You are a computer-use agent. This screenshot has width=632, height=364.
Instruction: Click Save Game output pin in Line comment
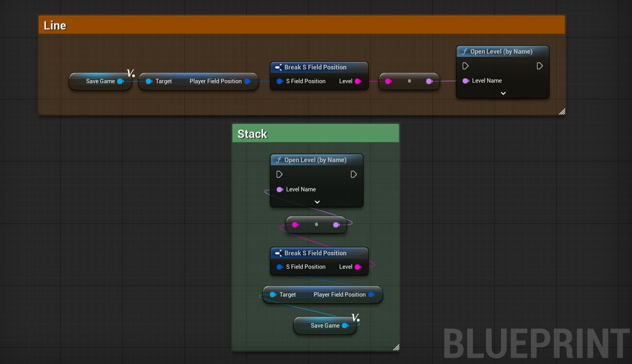coord(121,82)
